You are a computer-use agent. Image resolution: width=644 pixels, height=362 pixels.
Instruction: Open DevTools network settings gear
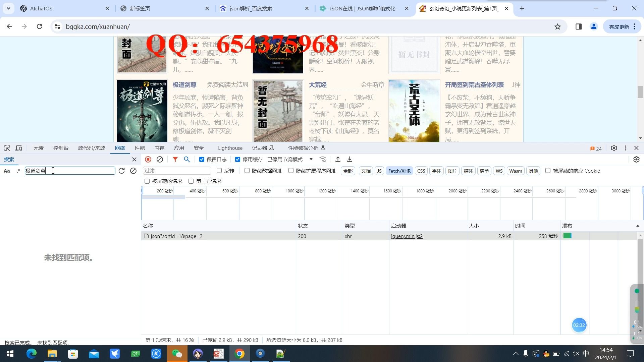pos(636,159)
